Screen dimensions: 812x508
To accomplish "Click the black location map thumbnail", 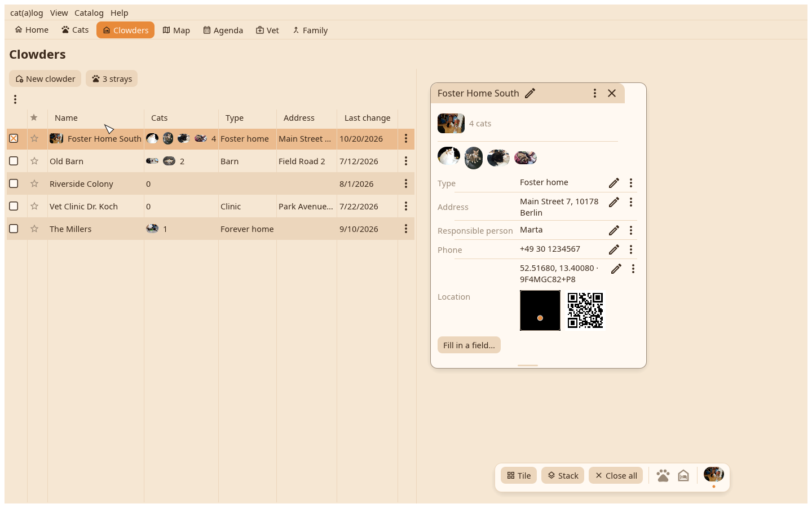I will point(540,310).
